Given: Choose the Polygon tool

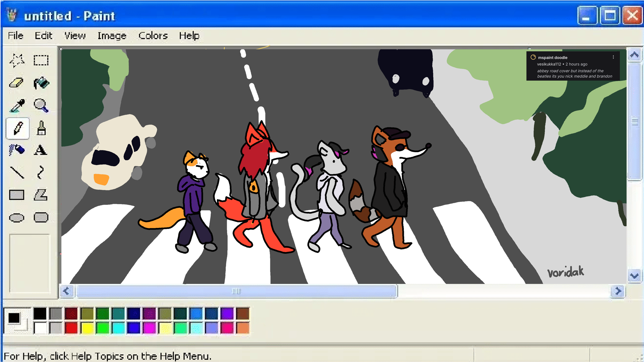Looking at the screenshot, I should point(41,195).
